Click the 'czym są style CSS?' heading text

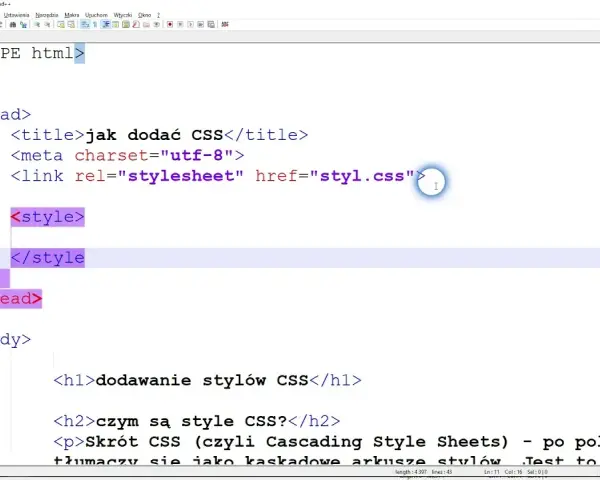(191, 421)
